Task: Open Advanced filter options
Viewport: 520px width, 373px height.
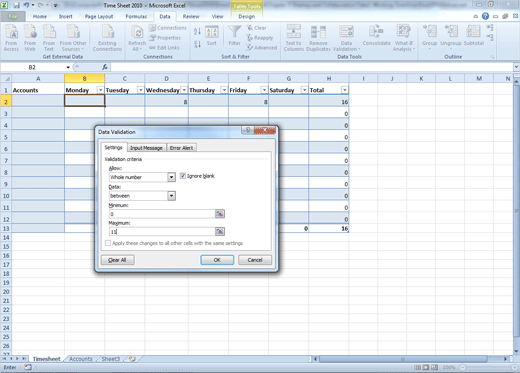Action: click(x=262, y=48)
